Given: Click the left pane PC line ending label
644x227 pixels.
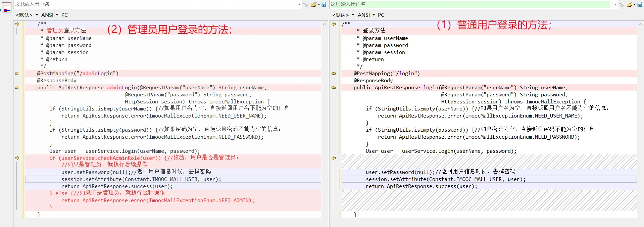Looking at the screenshot, I should tap(64, 15).
